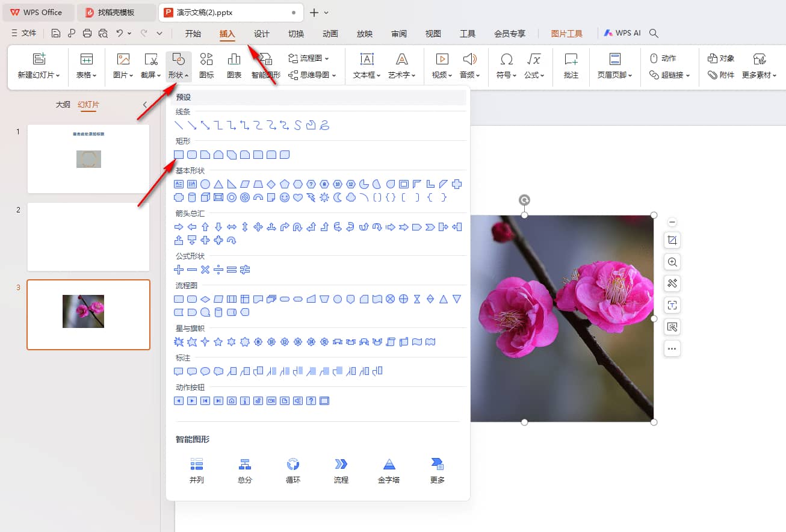Open WPS AI
The width and height of the screenshot is (786, 532).
(x=622, y=34)
